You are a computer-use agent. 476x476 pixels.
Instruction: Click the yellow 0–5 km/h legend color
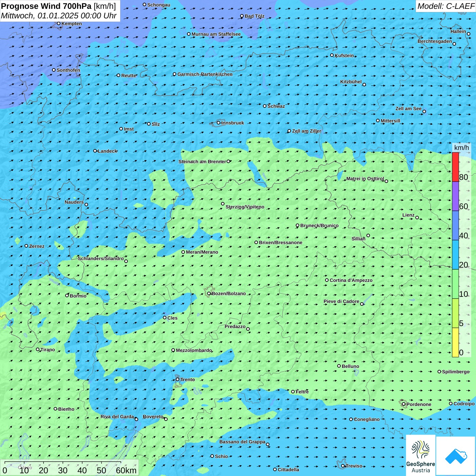click(455, 342)
